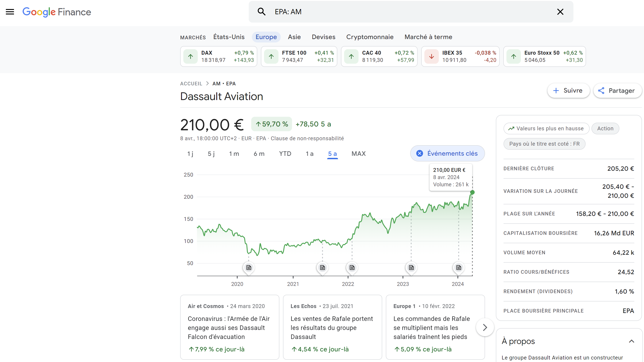Open the 2020 news event marker
This screenshot has height=362, width=644.
(248, 267)
